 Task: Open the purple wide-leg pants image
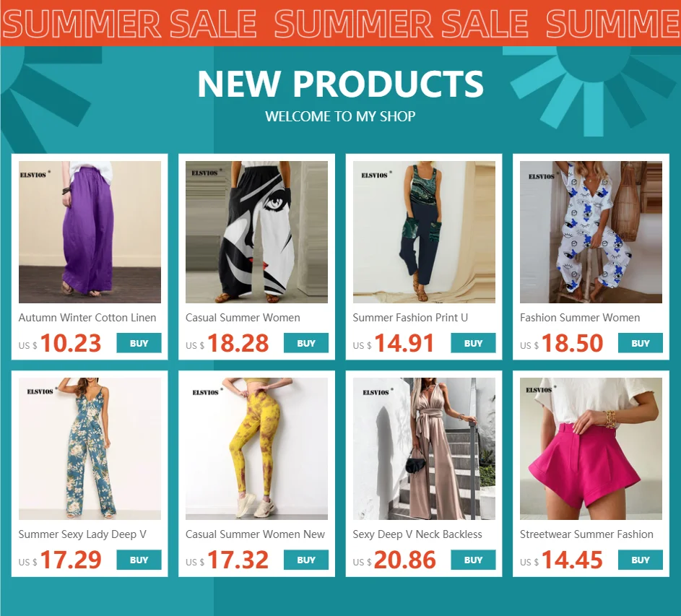pyautogui.click(x=90, y=232)
